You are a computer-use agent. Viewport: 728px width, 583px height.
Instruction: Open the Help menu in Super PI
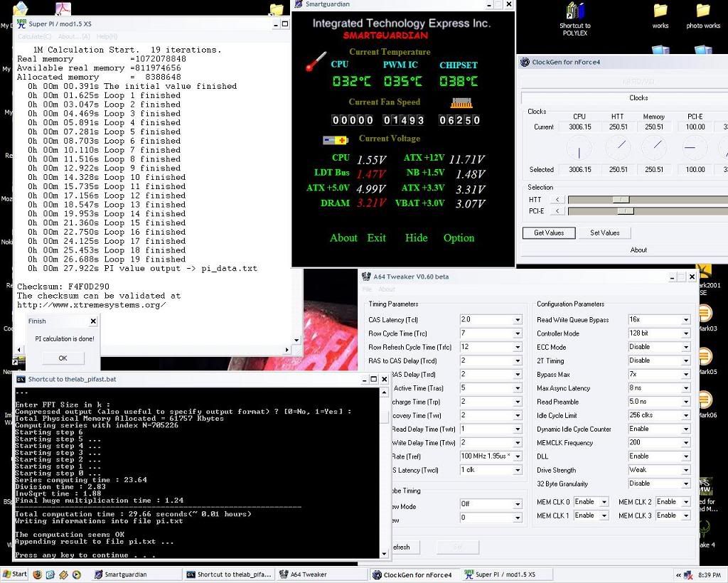(x=107, y=37)
